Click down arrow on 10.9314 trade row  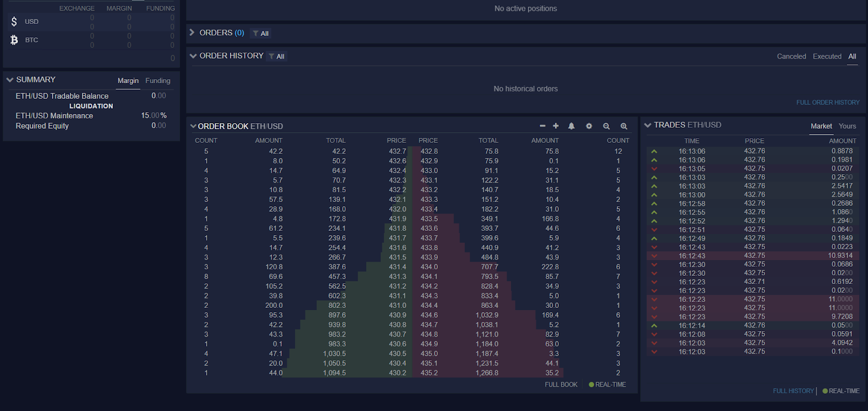(x=654, y=256)
